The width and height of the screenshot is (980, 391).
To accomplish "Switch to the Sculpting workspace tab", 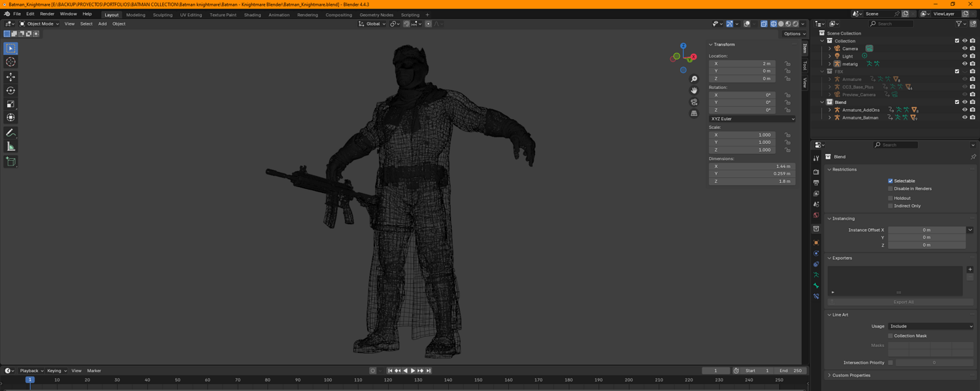I will point(163,14).
